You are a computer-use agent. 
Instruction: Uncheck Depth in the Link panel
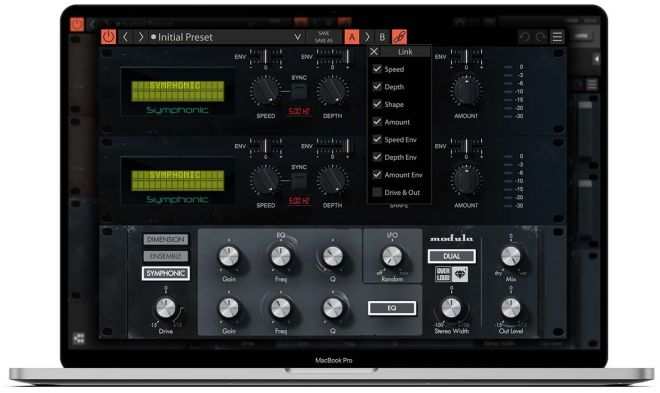click(377, 86)
